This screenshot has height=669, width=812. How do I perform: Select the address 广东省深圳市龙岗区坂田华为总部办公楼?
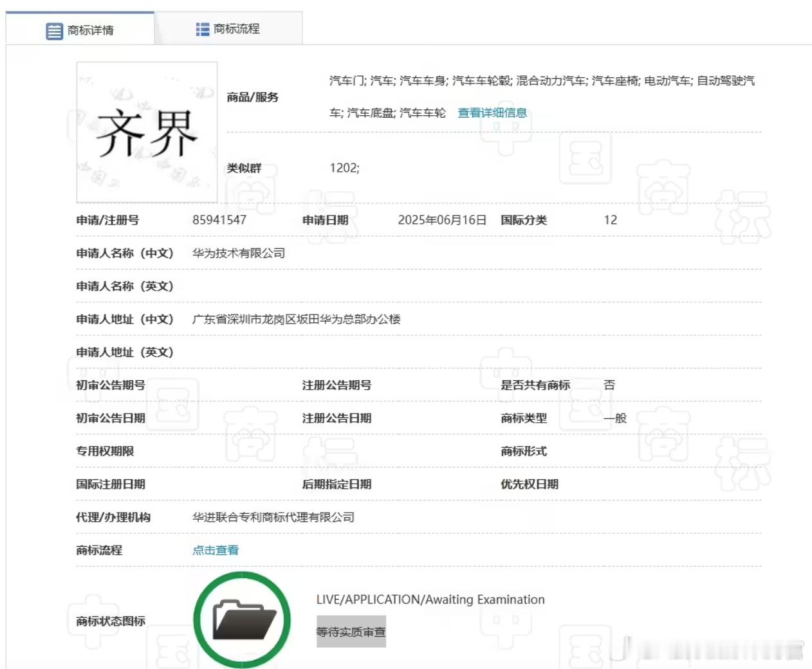click(x=297, y=319)
